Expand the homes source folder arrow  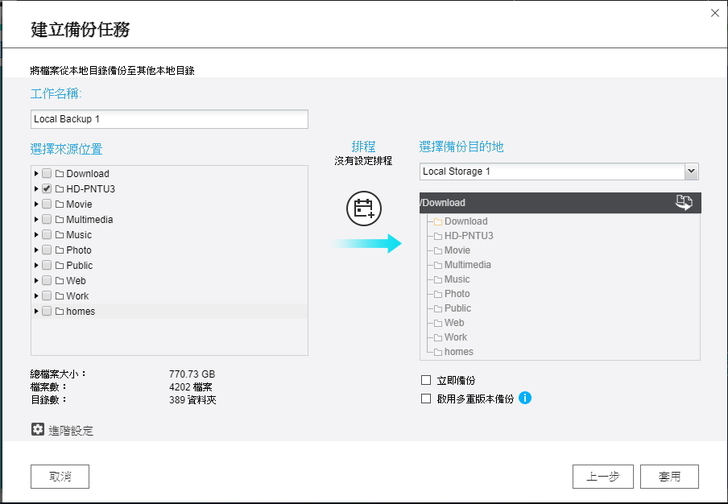[37, 311]
